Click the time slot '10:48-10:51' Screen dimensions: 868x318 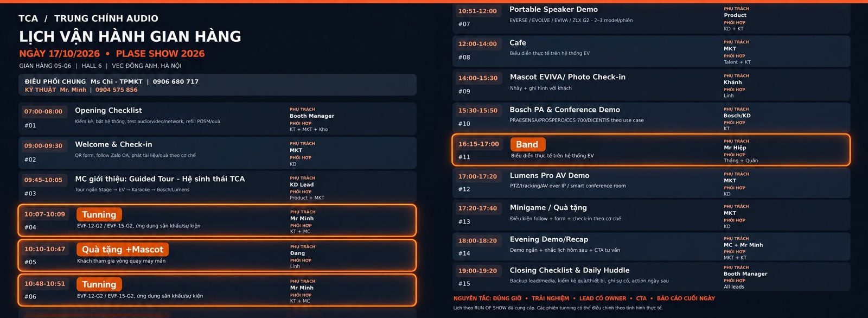(x=44, y=284)
